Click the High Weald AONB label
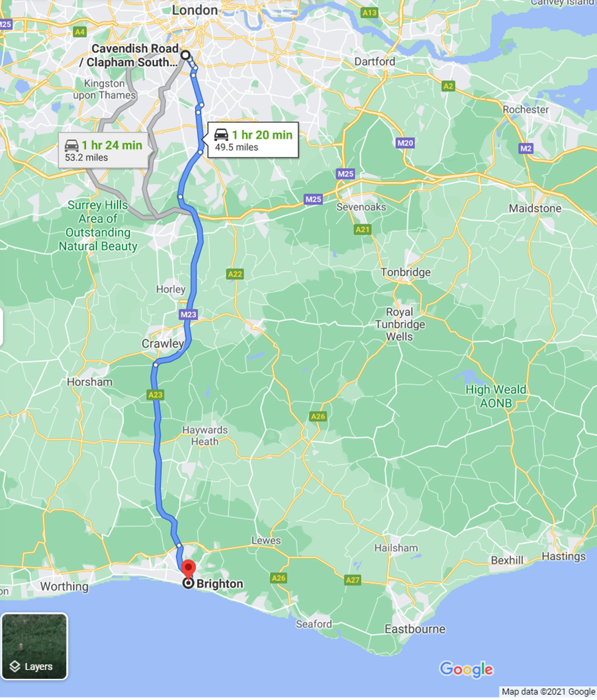Viewport: 597px width, 700px height. [496, 396]
